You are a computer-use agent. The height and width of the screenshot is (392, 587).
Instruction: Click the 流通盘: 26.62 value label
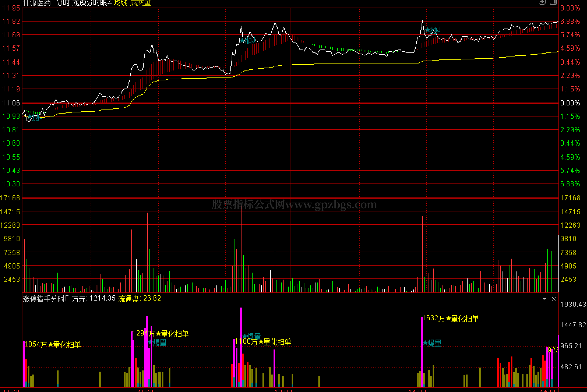click(140, 299)
